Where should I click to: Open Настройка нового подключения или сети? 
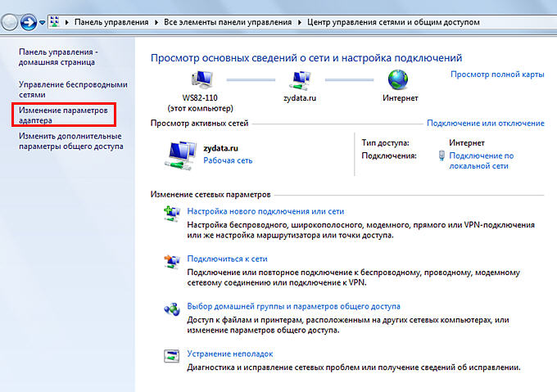tap(265, 211)
